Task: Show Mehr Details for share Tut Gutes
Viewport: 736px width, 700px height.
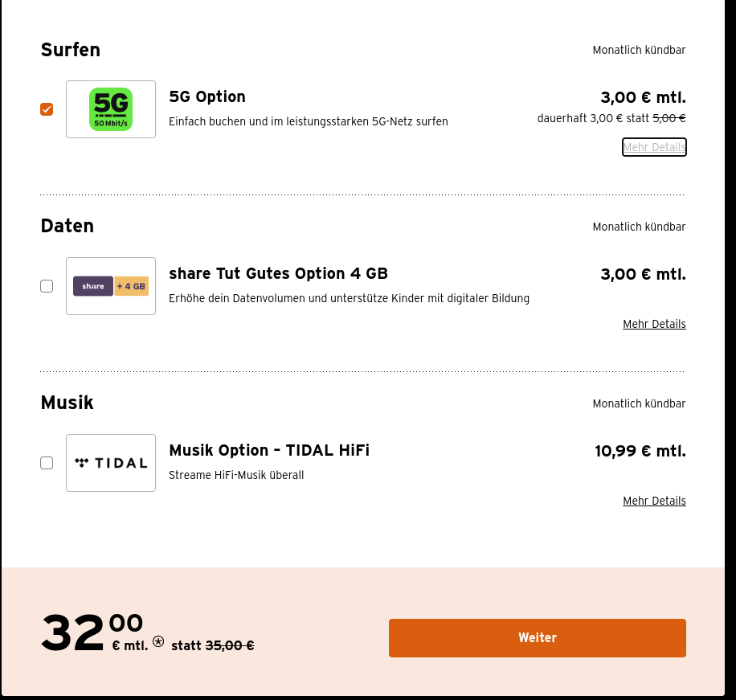Action: (654, 324)
